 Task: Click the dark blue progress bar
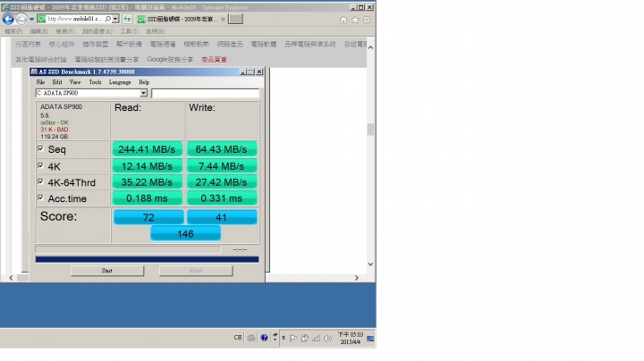(x=147, y=259)
